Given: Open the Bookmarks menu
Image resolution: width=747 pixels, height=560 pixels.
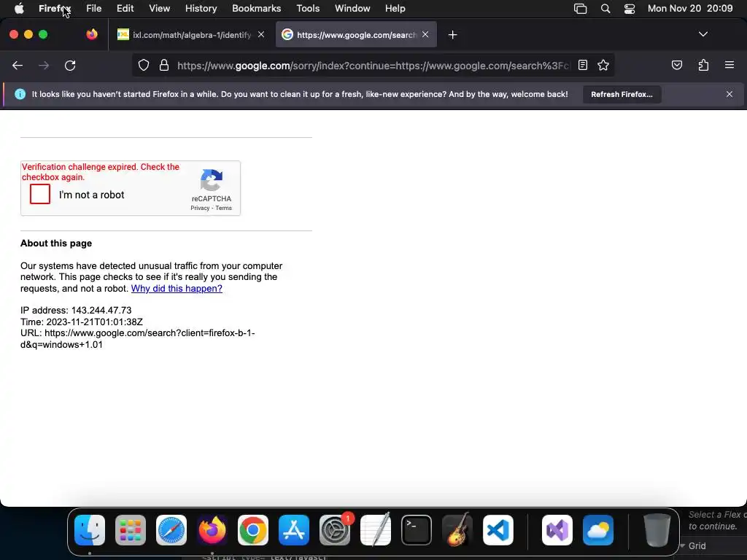Looking at the screenshot, I should (x=256, y=9).
